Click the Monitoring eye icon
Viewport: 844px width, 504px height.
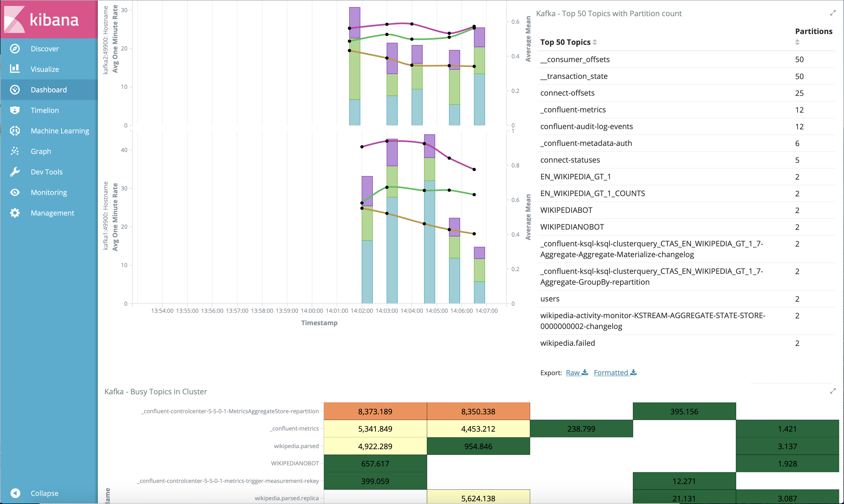[x=15, y=192]
